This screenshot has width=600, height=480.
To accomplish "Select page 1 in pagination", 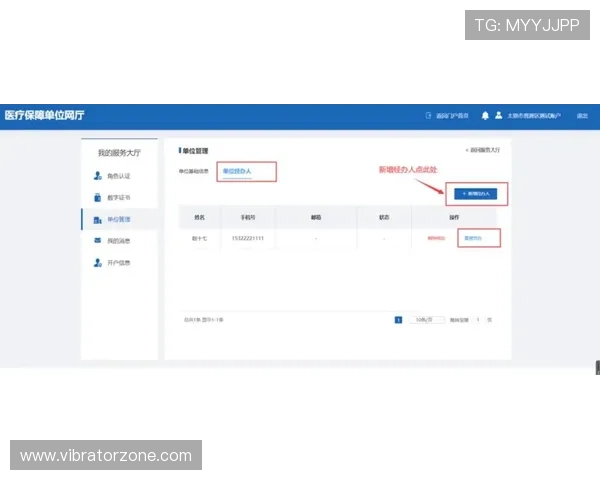I will (398, 320).
